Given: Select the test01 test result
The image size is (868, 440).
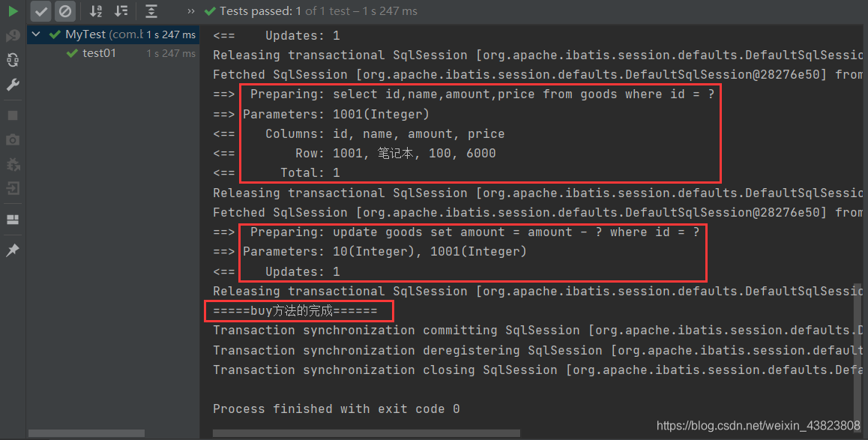Looking at the screenshot, I should [99, 53].
